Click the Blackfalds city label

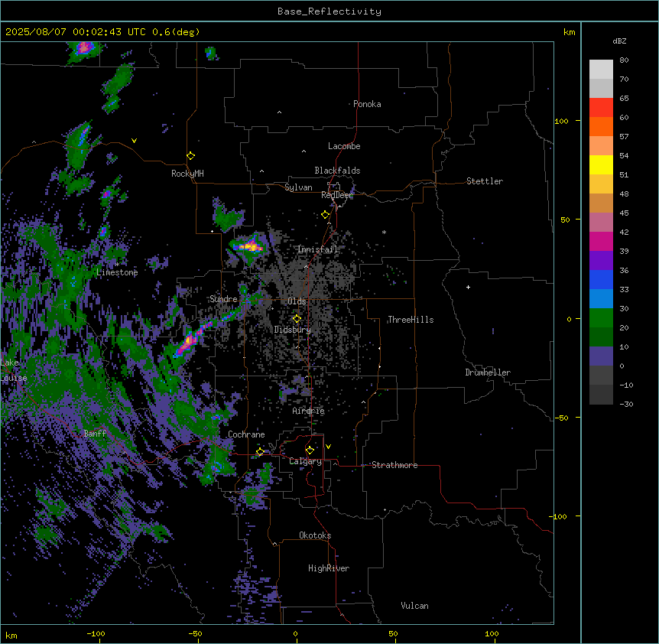(x=337, y=171)
